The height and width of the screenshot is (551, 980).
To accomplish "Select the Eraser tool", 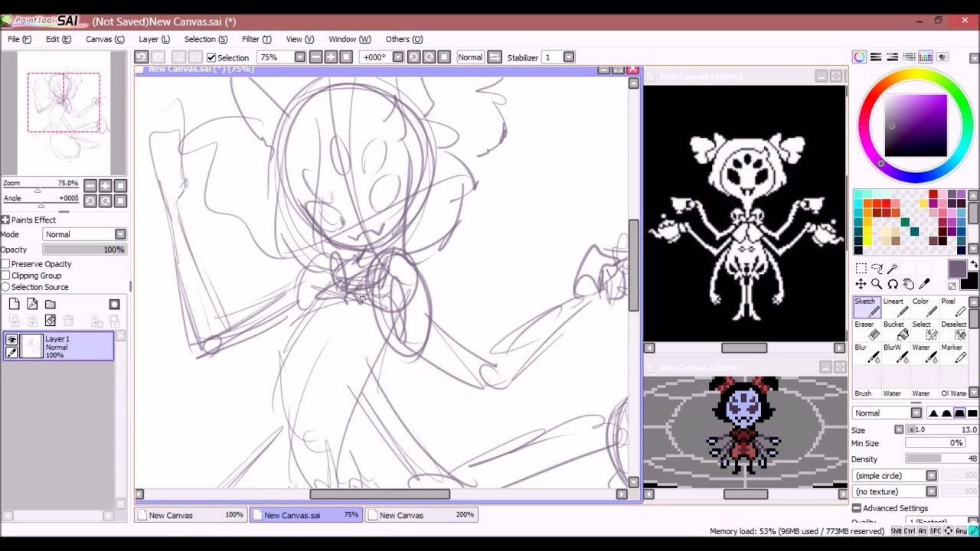I will (867, 330).
